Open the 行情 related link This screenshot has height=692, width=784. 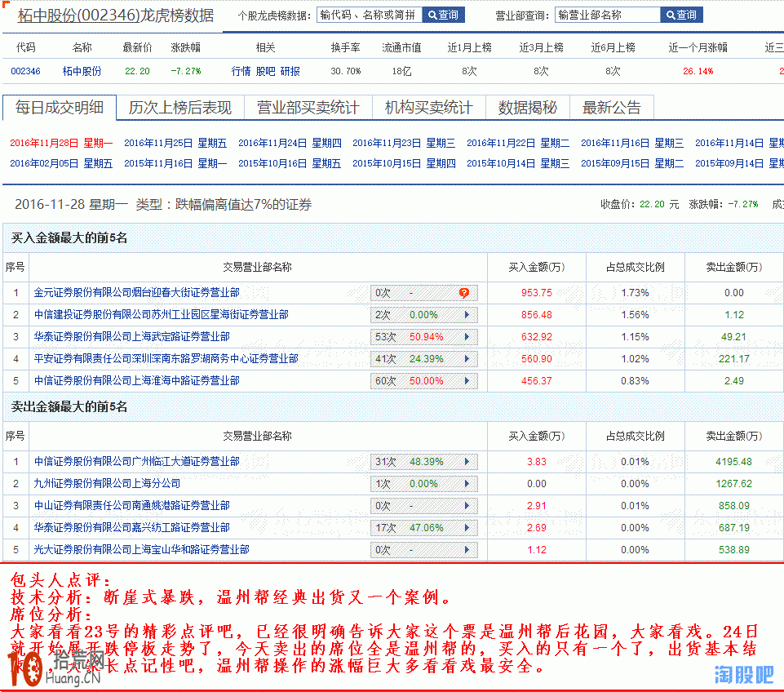241,71
